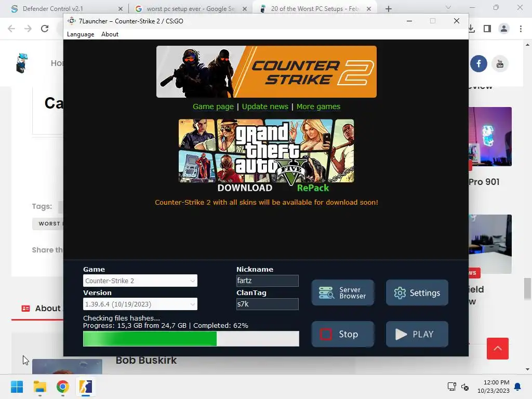
Task: Close the Google search tab
Action: click(245, 9)
